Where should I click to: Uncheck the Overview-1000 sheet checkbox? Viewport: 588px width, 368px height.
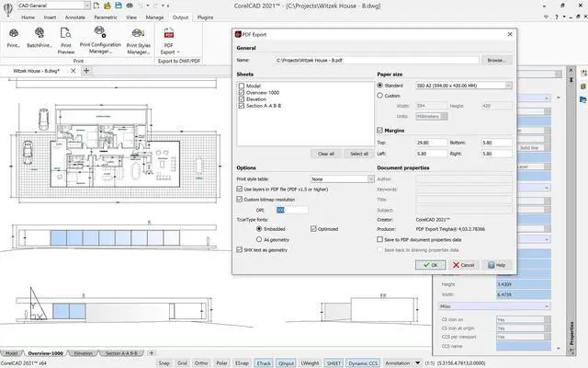pos(242,92)
